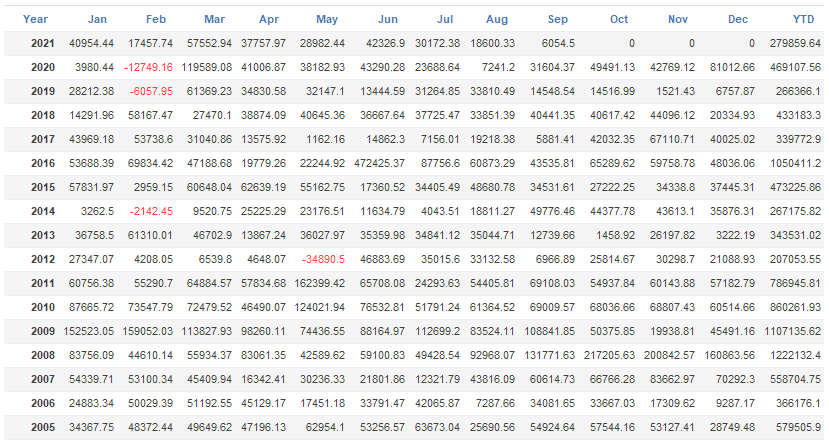Click the red -12749.16 February 2020 value

pos(145,67)
